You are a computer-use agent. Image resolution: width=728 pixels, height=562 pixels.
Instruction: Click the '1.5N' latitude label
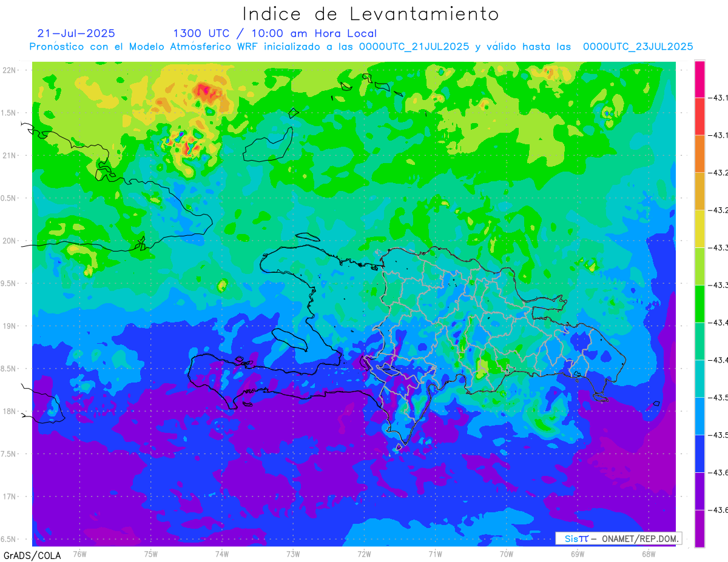(8, 113)
